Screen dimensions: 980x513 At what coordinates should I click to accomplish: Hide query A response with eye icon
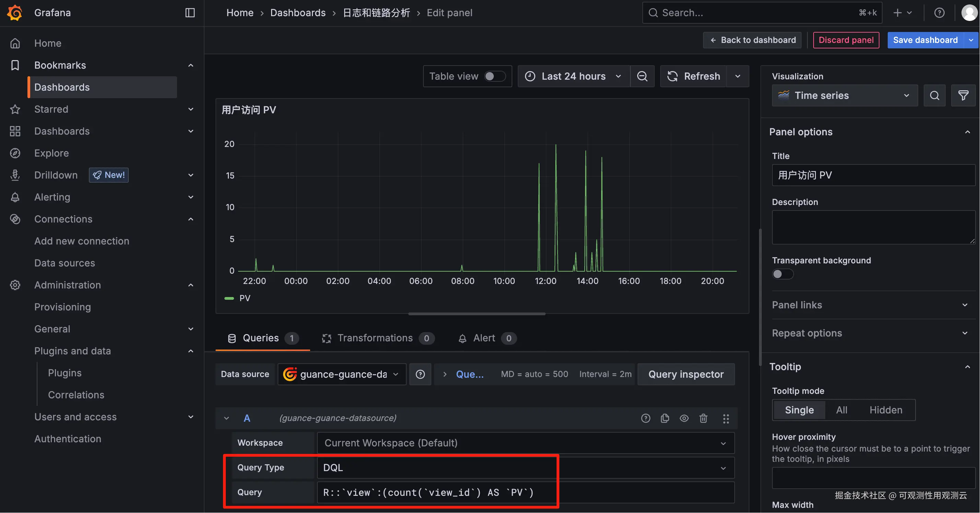click(684, 418)
